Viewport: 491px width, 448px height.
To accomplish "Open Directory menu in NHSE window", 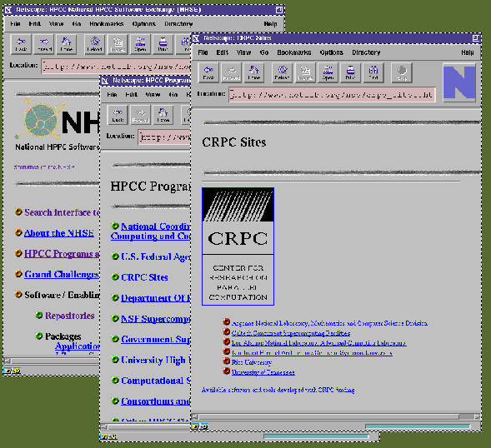I will tap(178, 24).
